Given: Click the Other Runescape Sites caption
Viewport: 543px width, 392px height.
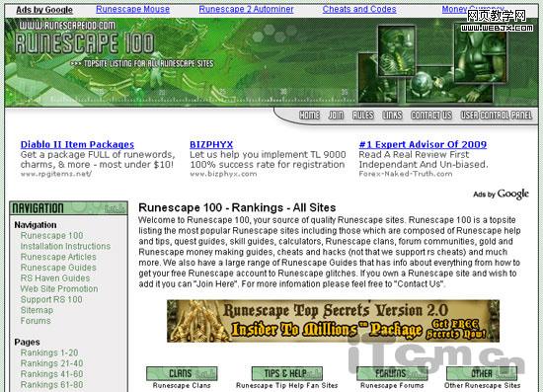Looking at the screenshot, I should click(x=483, y=385).
